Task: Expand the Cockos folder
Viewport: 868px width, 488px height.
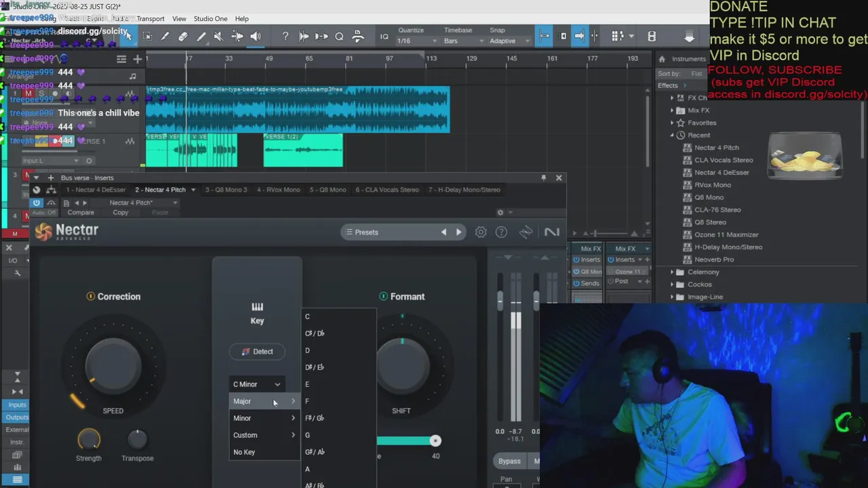Action: pyautogui.click(x=672, y=285)
